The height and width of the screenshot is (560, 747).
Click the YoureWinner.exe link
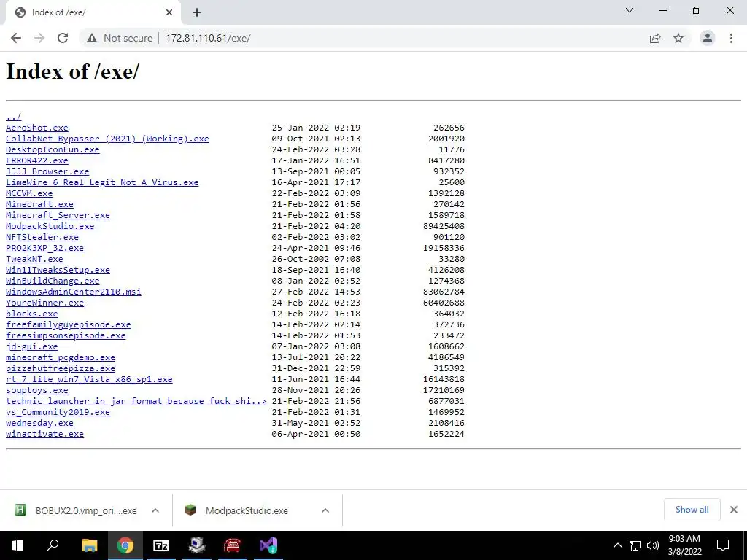pyautogui.click(x=44, y=303)
